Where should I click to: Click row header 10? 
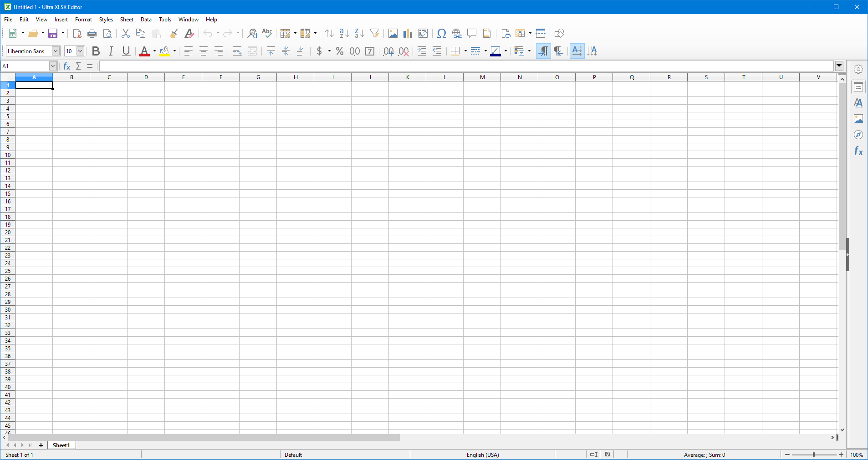8,155
